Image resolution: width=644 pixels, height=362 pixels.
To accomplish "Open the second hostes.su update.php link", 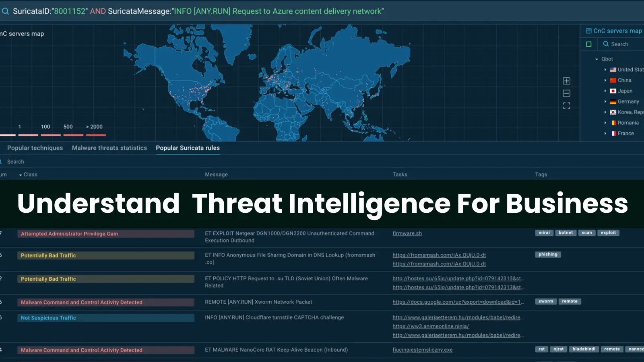I will tap(458, 287).
